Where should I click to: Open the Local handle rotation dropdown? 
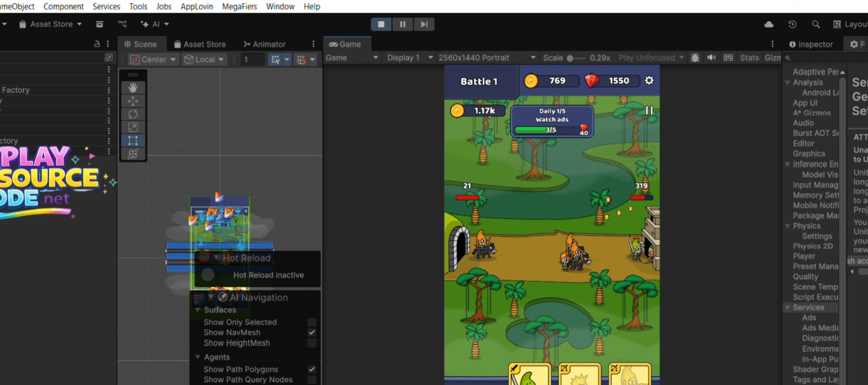pos(205,59)
